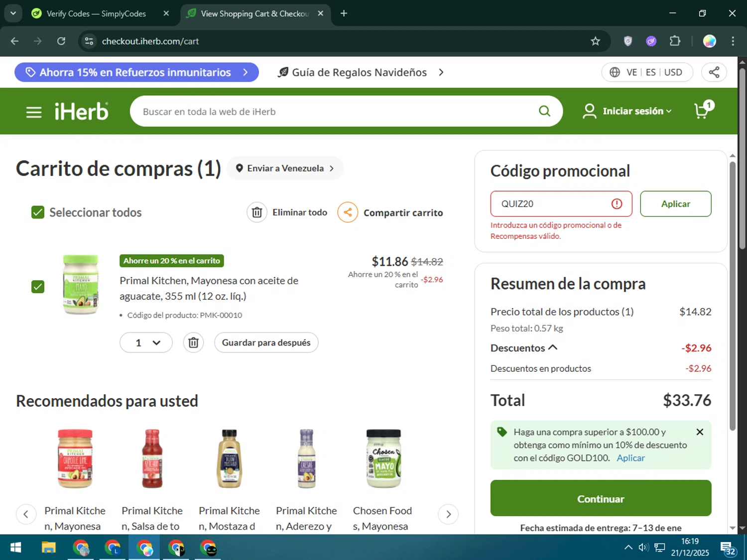Dismiss the GOLD100 promotion banner
Viewport: 747px width, 560px height.
(700, 432)
